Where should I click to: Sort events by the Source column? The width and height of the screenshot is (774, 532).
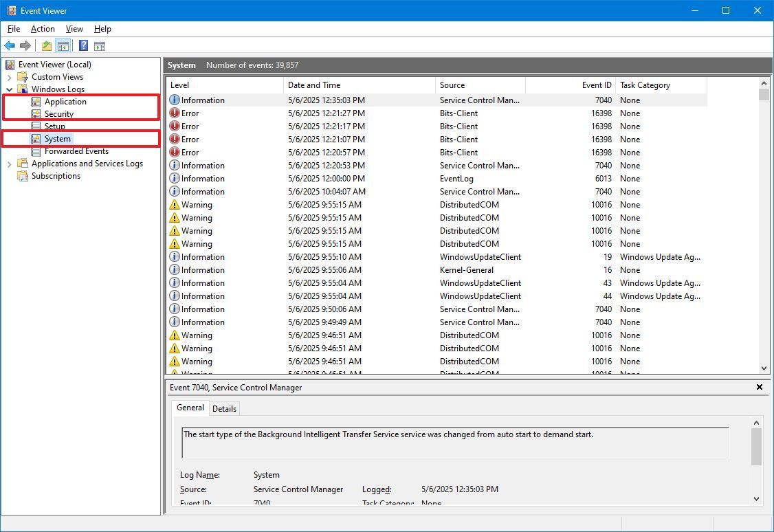pos(452,85)
